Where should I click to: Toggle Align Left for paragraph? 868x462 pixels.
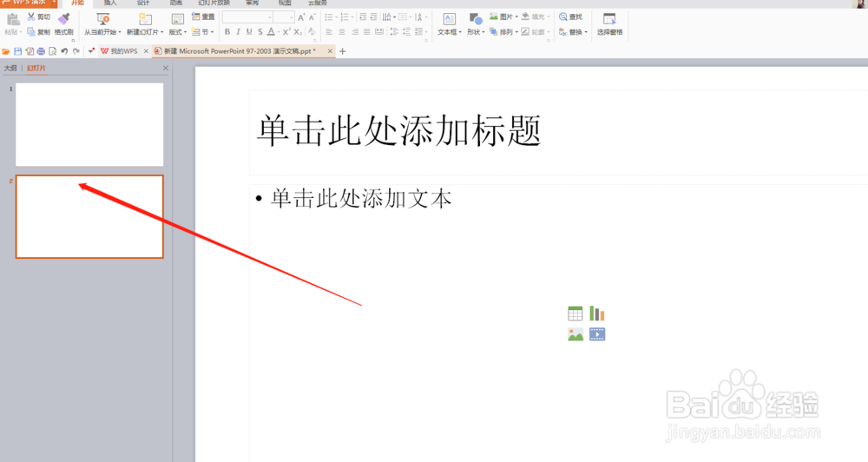(329, 31)
